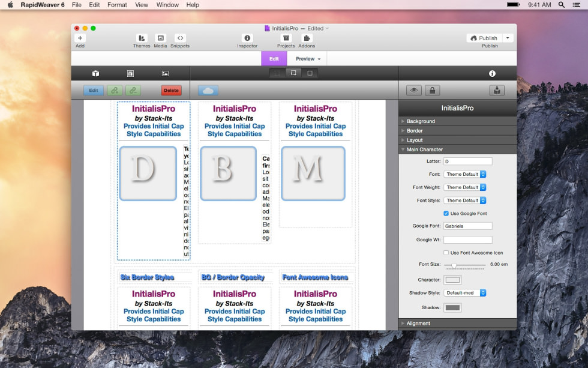
Task: Open the Snippets panel
Action: [180, 38]
